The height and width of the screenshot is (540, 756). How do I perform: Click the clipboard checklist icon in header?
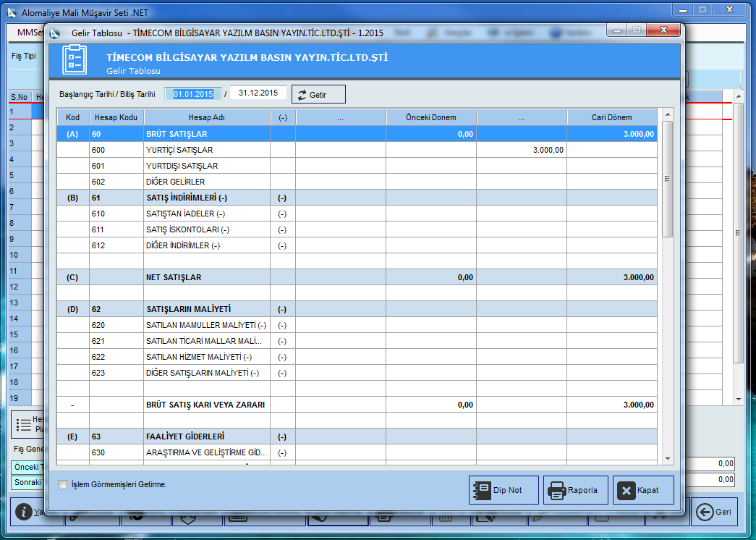(75, 60)
